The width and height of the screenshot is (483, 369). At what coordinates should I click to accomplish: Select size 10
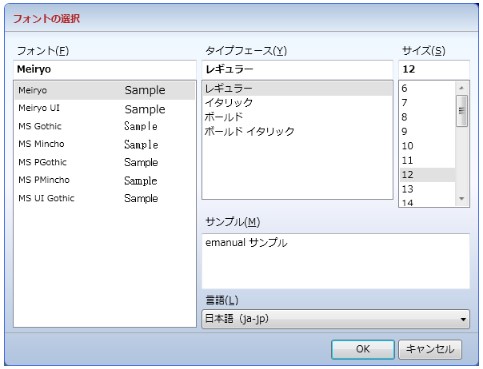(427, 146)
